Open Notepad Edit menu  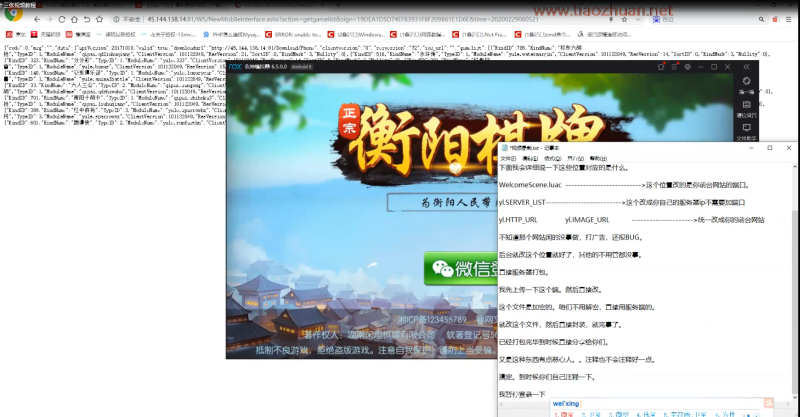pyautogui.click(x=530, y=159)
